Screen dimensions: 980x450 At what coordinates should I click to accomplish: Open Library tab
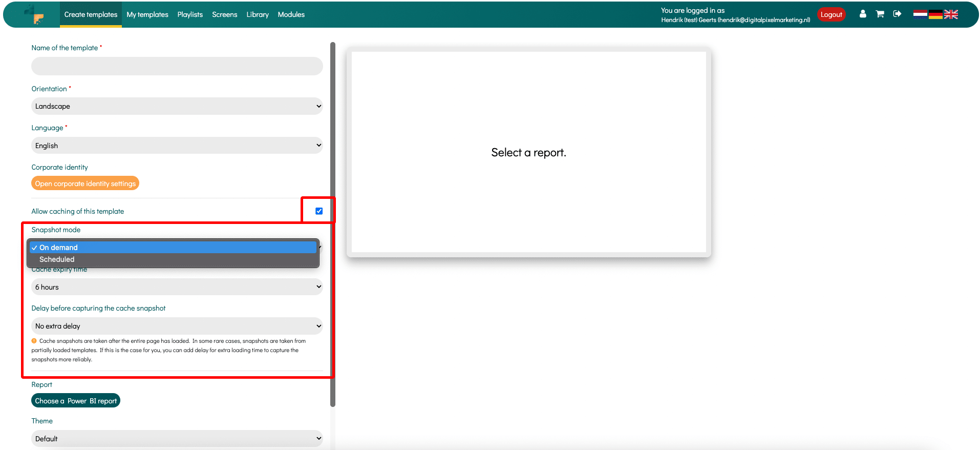[x=258, y=14]
